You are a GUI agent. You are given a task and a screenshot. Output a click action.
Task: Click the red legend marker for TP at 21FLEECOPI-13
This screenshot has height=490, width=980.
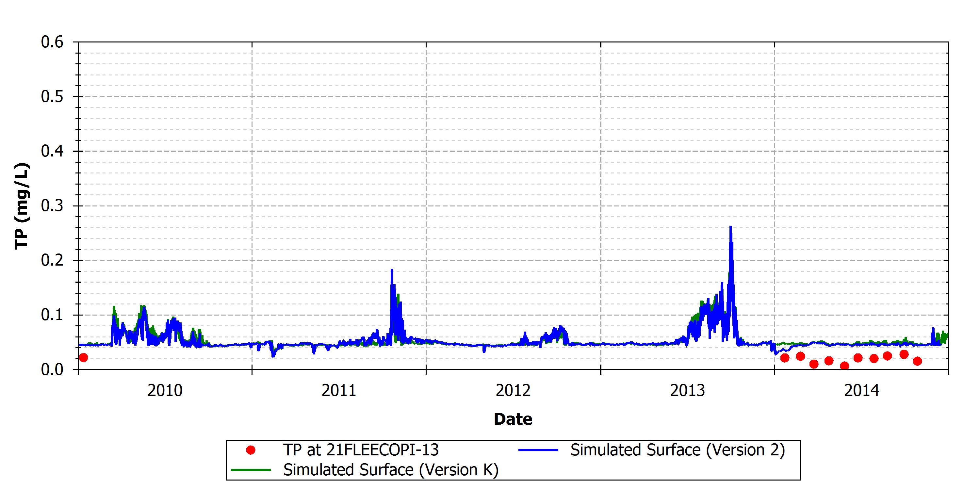point(250,450)
